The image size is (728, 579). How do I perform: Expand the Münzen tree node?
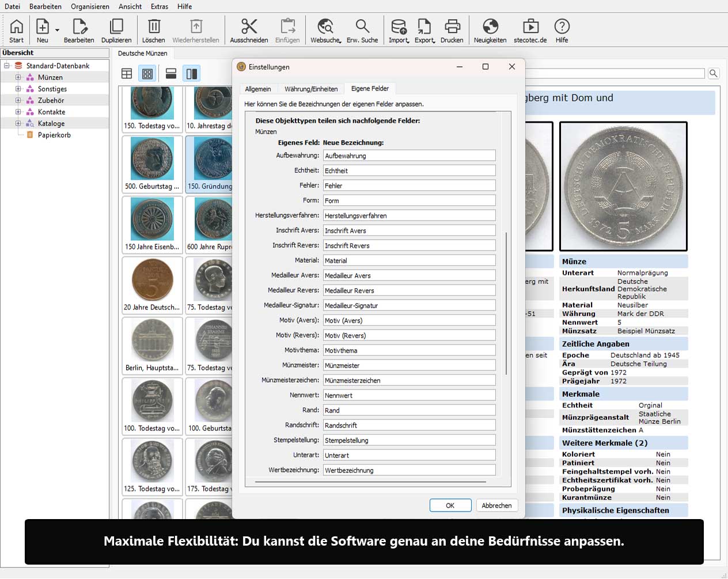point(18,77)
